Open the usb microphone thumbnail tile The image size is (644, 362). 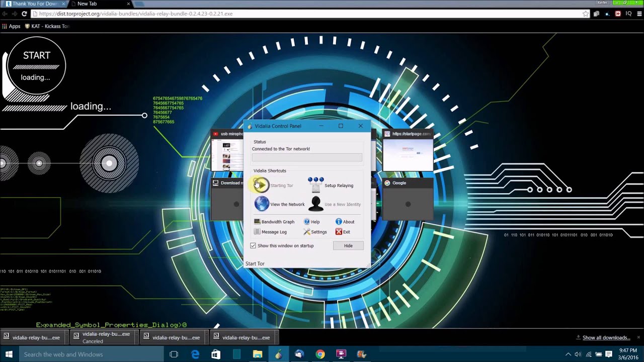click(227, 151)
